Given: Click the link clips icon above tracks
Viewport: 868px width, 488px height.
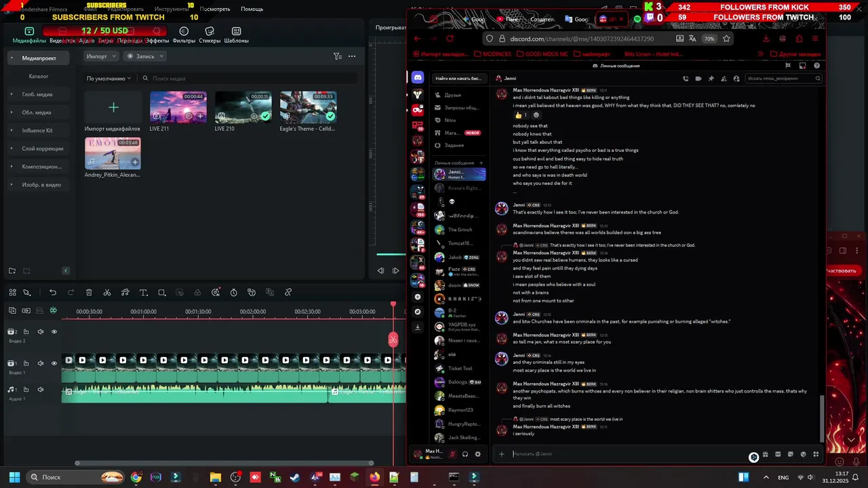Looking at the screenshot, I should coord(26,310).
